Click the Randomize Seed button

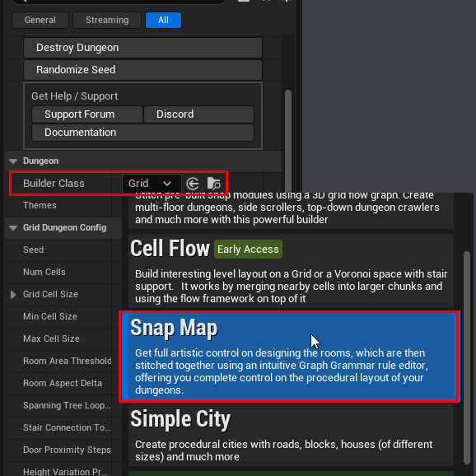click(142, 70)
